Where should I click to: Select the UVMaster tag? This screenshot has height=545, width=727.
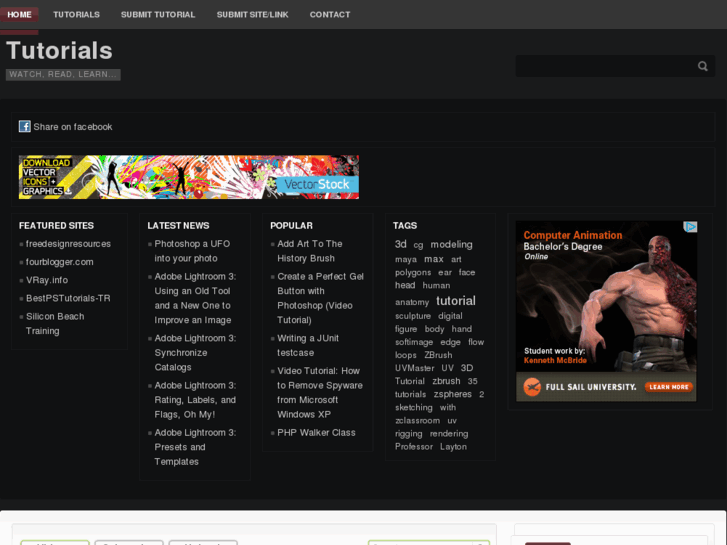point(415,368)
